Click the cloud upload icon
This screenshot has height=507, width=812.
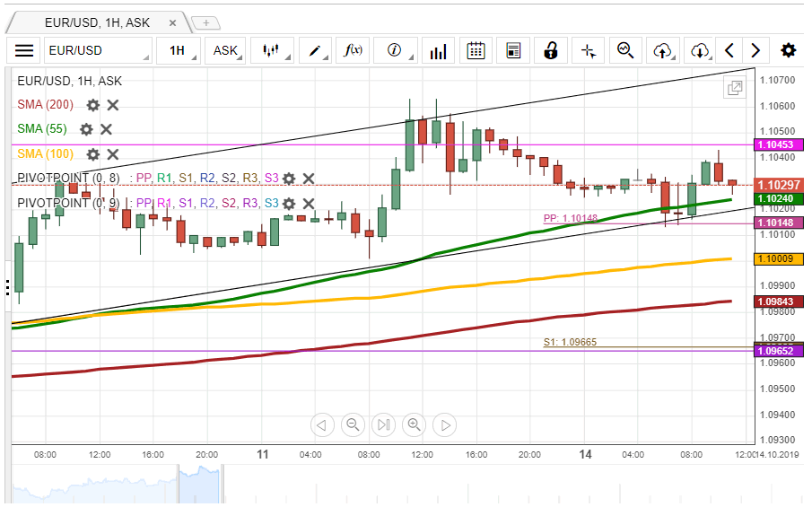click(663, 50)
